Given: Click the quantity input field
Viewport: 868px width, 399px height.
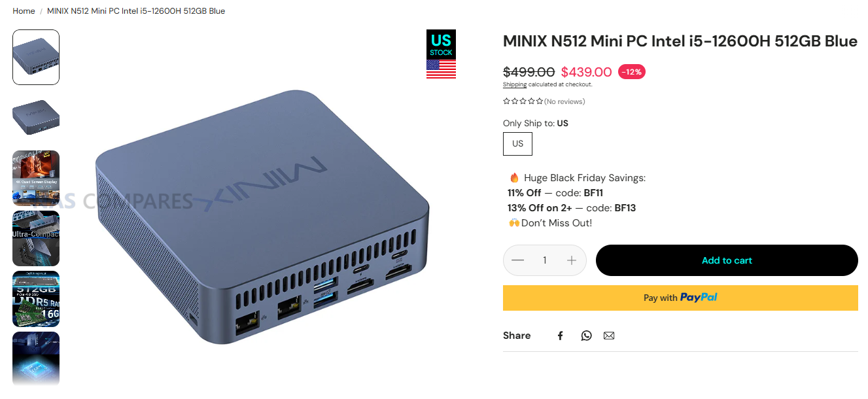Looking at the screenshot, I should pos(544,260).
